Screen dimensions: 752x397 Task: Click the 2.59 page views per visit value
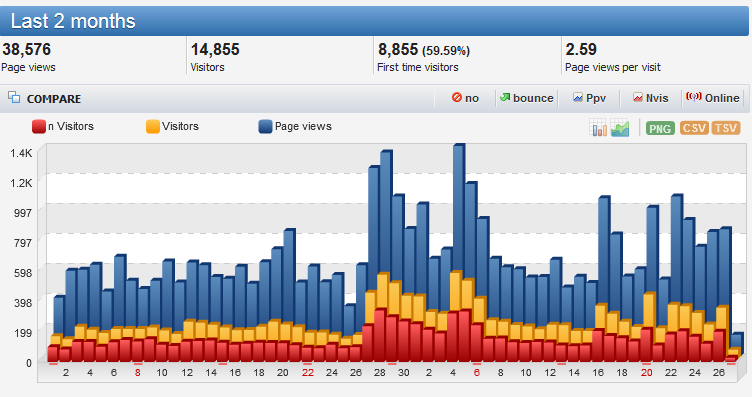pos(581,49)
